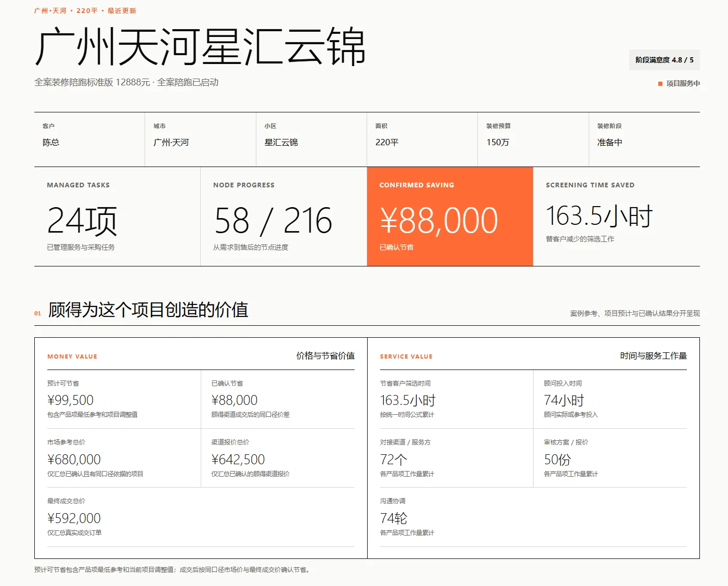The height and width of the screenshot is (586, 728).
Task: Click the 最终成交总价 value ¥592,000
Action: (x=74, y=518)
